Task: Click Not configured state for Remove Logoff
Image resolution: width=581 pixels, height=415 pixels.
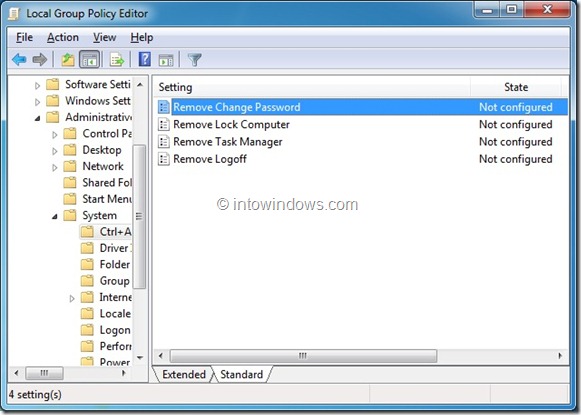Action: click(x=515, y=159)
